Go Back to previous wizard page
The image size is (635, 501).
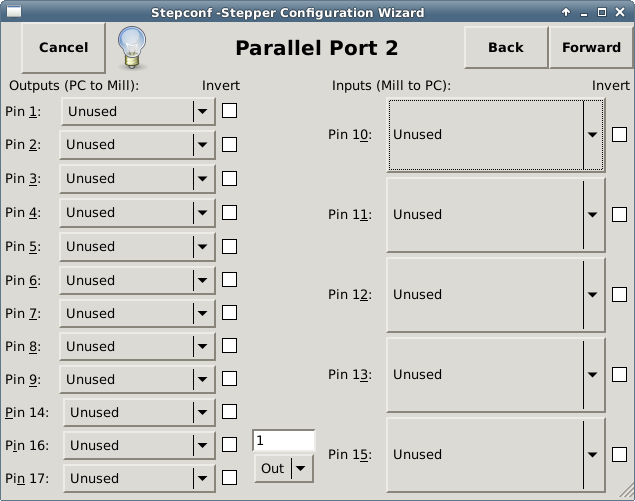(x=505, y=47)
